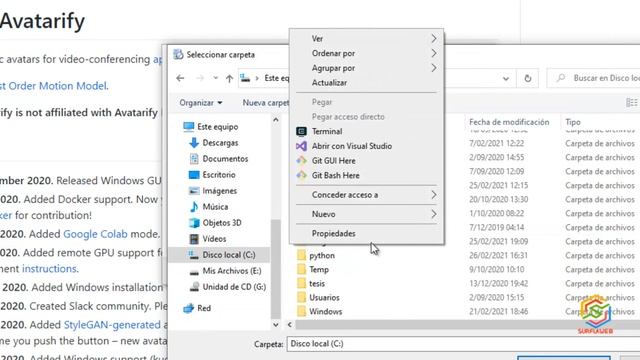This screenshot has width=640, height=360.
Task: Click the horizontal scrollbar left arrow
Action: tap(290, 325)
